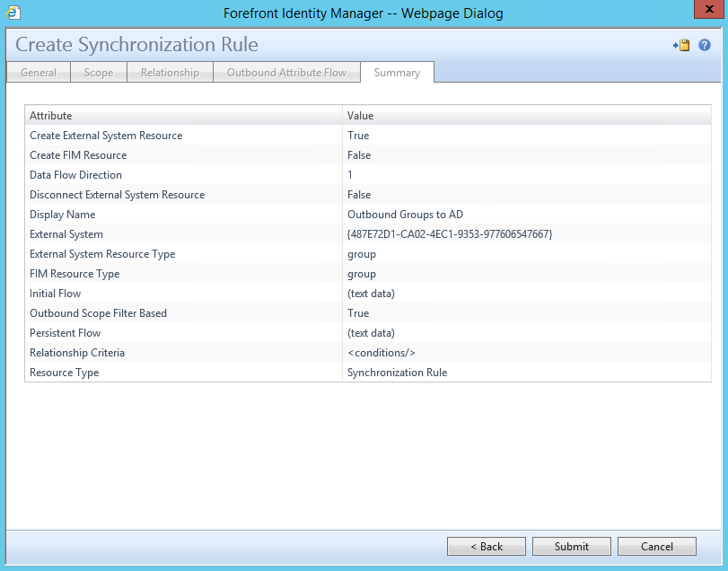Select the Create External System Resource row
Screen dimensions: 728x571
tap(368, 136)
